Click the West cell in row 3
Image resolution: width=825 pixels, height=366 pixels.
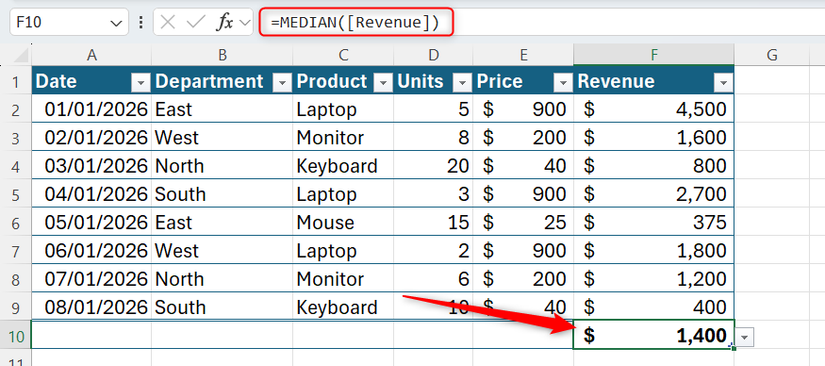[x=222, y=137]
